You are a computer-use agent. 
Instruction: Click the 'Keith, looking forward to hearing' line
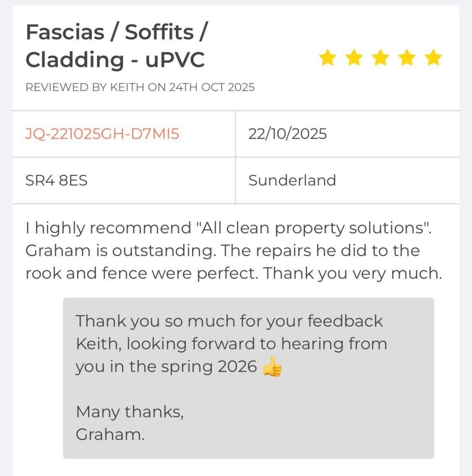pos(231,344)
